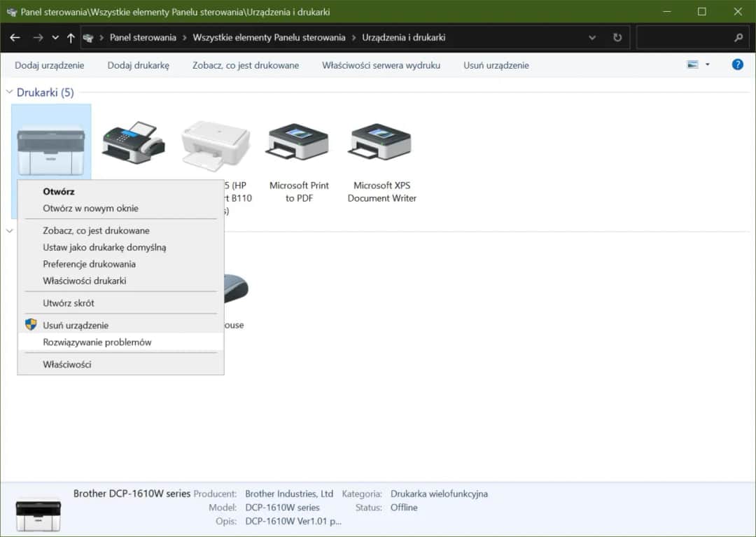Select Microsoft XPS Document Writer printer
The width and height of the screenshot is (756, 537).
pos(381,144)
